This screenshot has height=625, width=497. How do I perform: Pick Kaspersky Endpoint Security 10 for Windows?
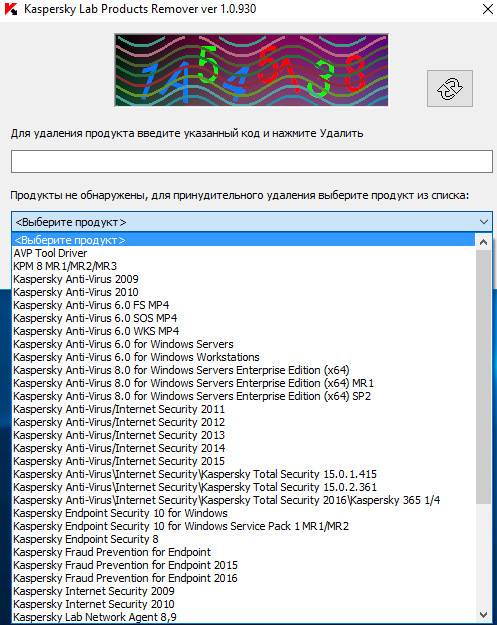point(244,513)
